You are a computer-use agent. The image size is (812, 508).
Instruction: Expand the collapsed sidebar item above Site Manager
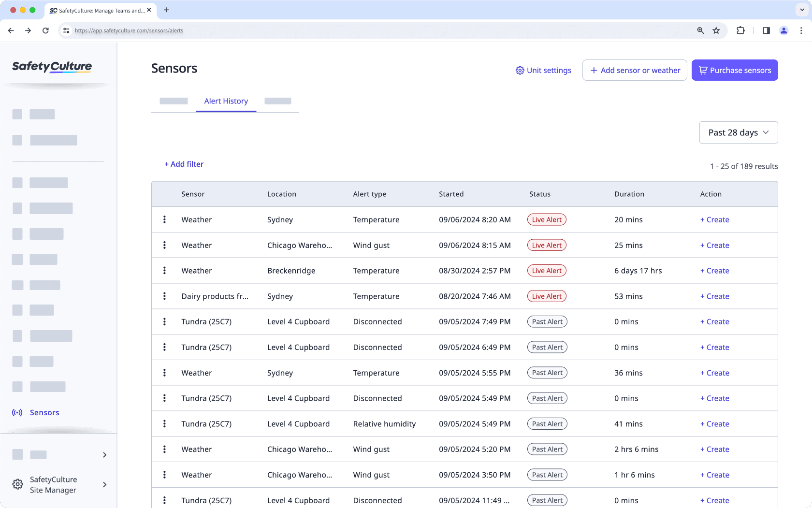[x=104, y=455]
